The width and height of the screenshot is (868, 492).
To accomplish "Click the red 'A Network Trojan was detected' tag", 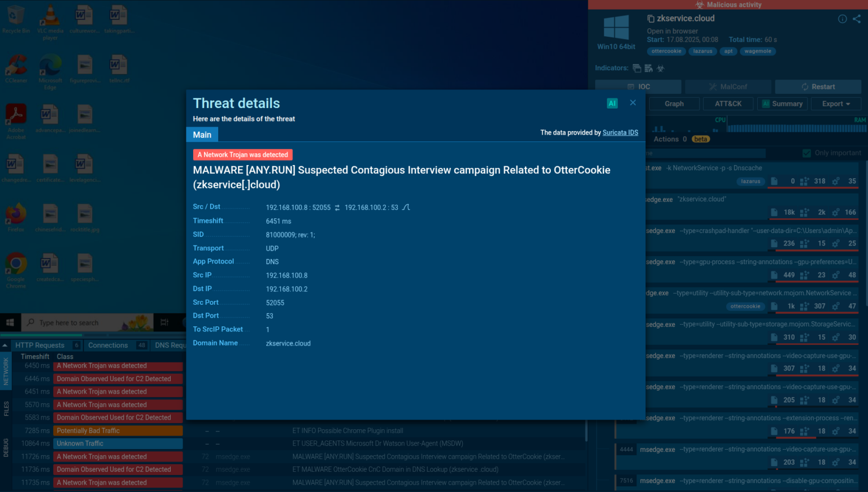I will [x=243, y=154].
